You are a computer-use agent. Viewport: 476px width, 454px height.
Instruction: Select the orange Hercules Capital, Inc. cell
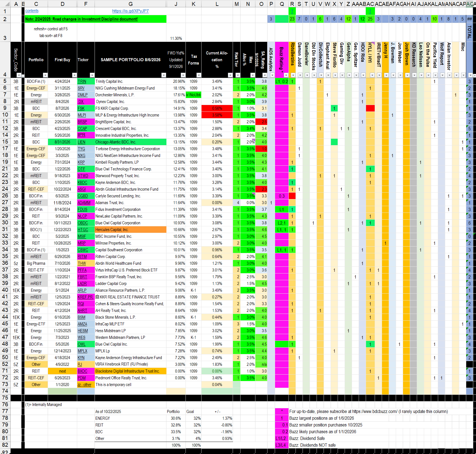pos(131,230)
